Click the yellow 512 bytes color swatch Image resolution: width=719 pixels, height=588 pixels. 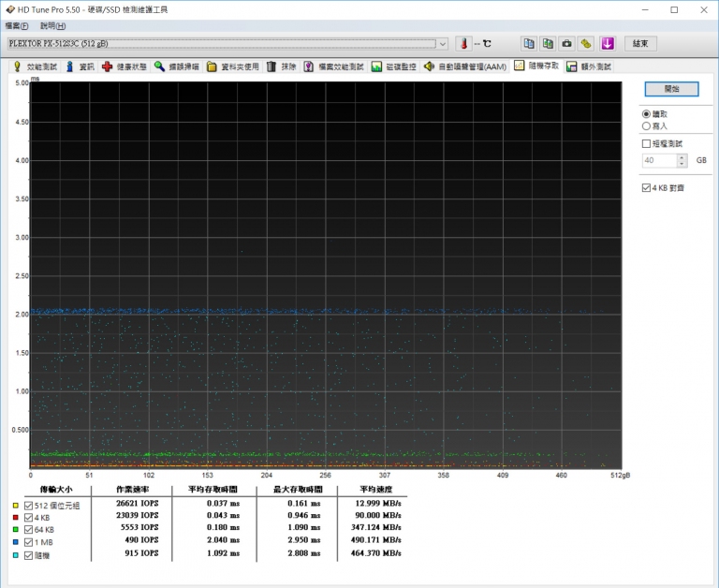click(x=15, y=506)
